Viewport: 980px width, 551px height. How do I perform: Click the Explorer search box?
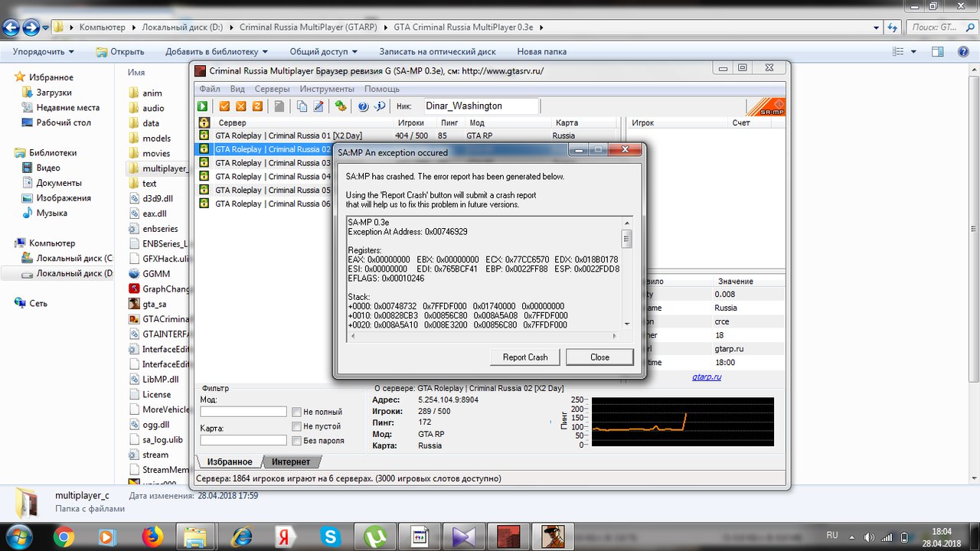[x=942, y=28]
